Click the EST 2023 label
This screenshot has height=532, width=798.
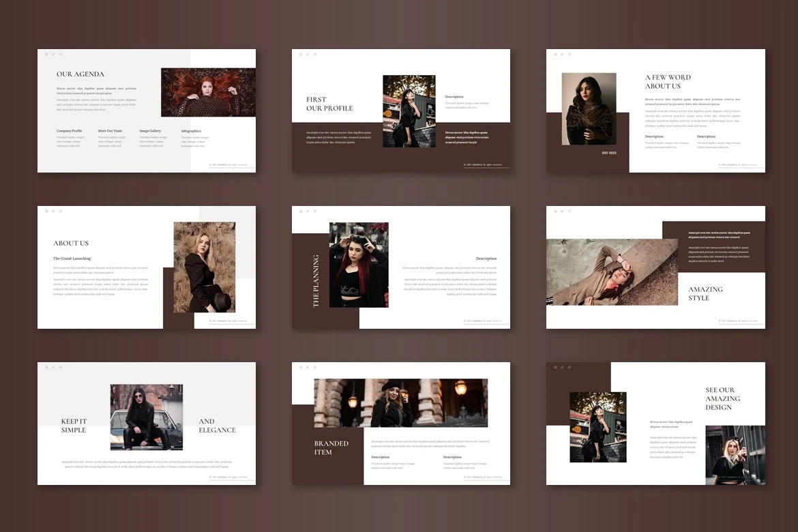point(608,153)
